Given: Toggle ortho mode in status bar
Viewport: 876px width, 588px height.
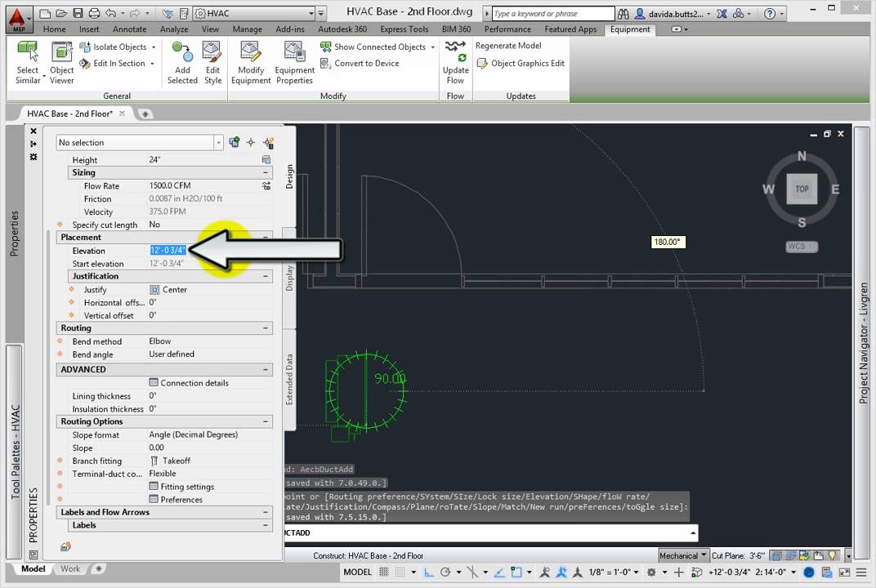Looking at the screenshot, I should [x=428, y=572].
